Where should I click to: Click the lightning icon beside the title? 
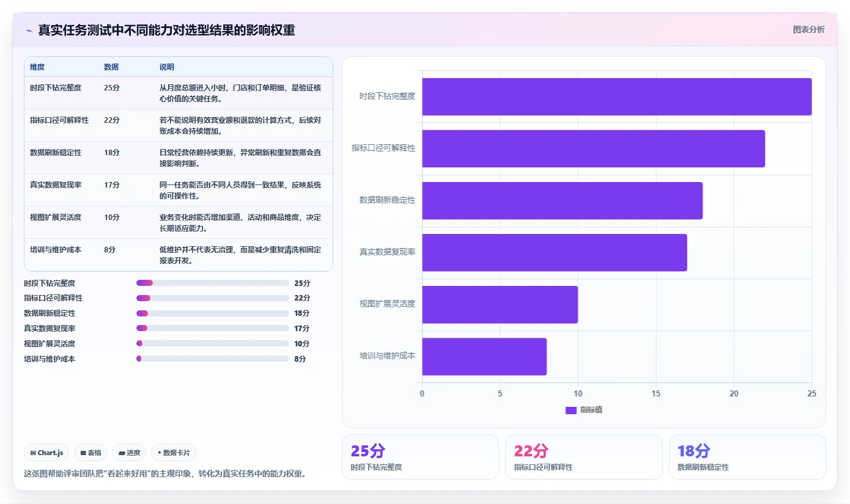point(29,30)
